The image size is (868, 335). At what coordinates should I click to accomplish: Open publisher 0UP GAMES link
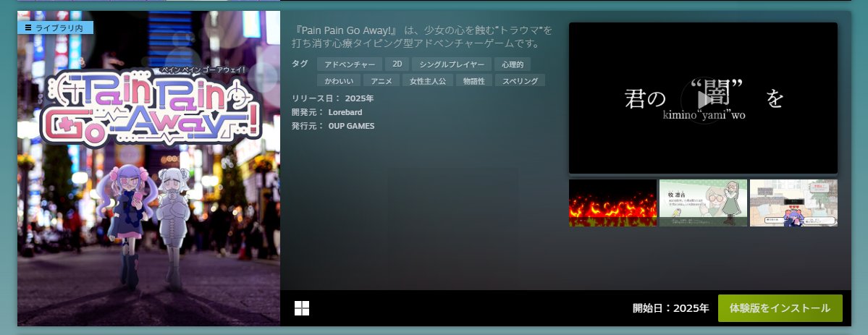click(x=351, y=126)
